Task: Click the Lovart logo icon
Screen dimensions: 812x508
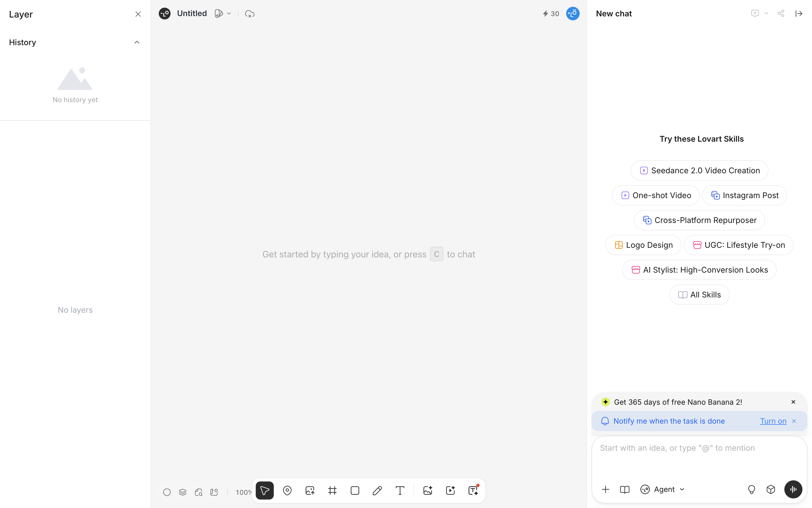Action: point(164,14)
